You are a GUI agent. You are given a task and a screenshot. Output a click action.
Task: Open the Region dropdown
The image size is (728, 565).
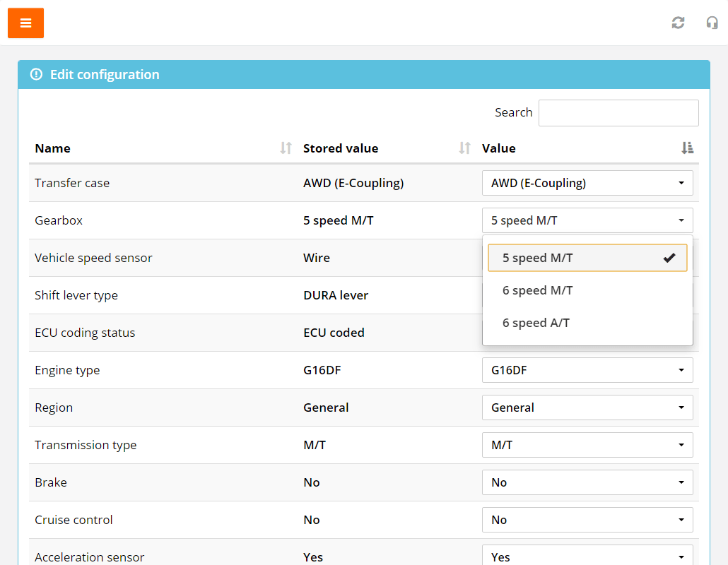point(587,408)
